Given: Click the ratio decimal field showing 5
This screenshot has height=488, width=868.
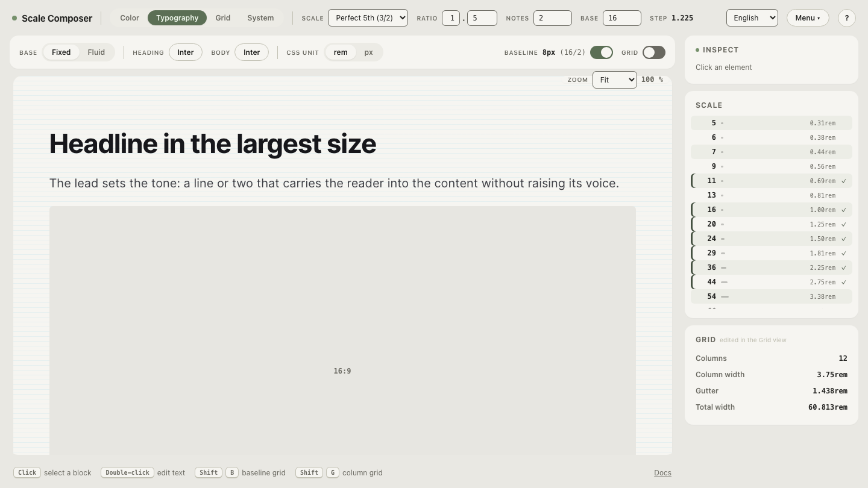Looking at the screenshot, I should click(x=482, y=18).
